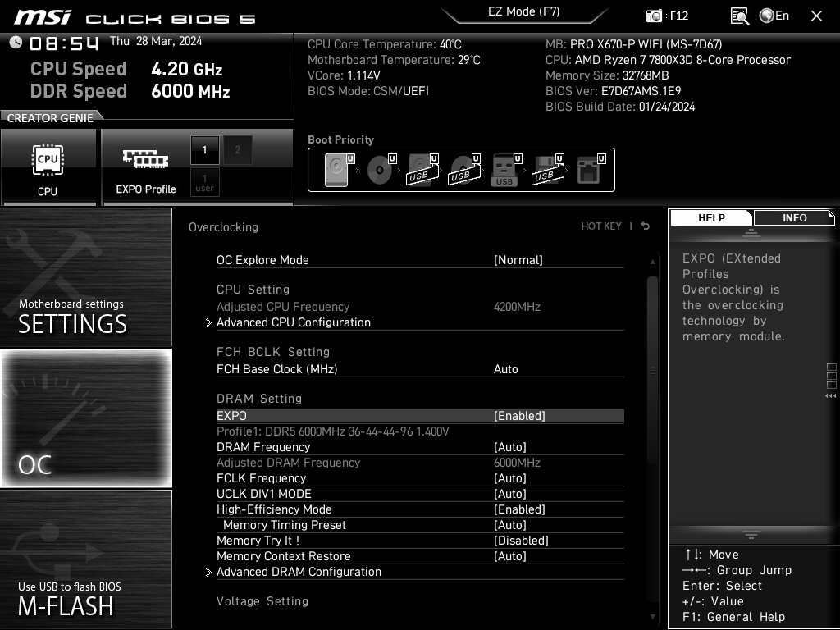Click the Voltage Setting section heading

click(x=262, y=601)
